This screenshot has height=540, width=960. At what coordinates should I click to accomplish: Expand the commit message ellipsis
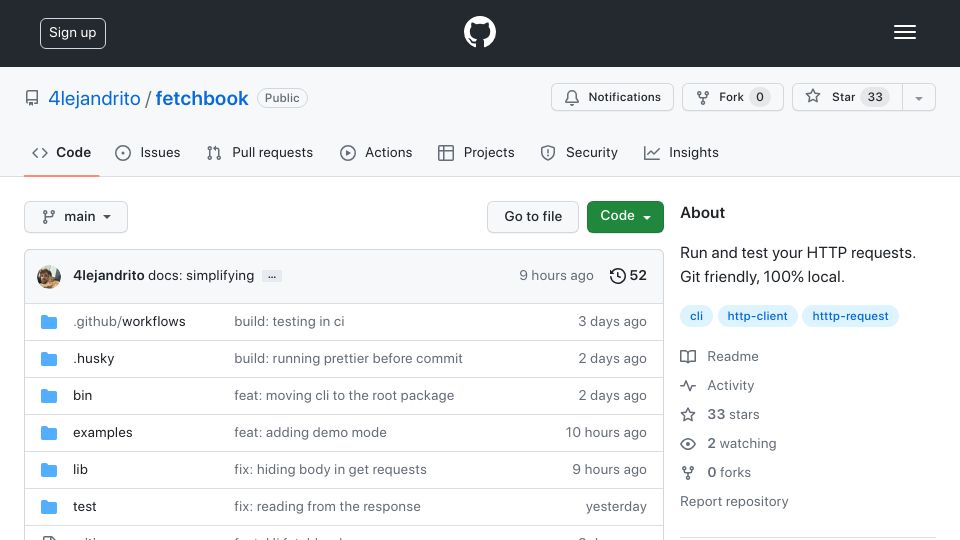click(x=272, y=276)
